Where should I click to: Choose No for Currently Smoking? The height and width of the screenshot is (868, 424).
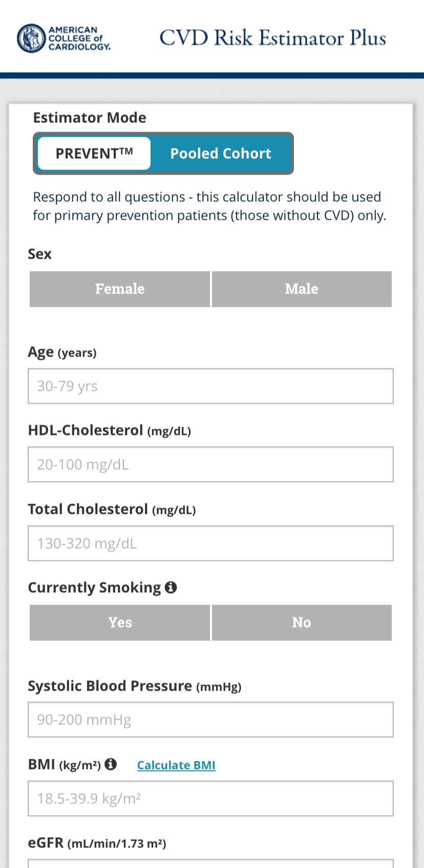tap(302, 623)
